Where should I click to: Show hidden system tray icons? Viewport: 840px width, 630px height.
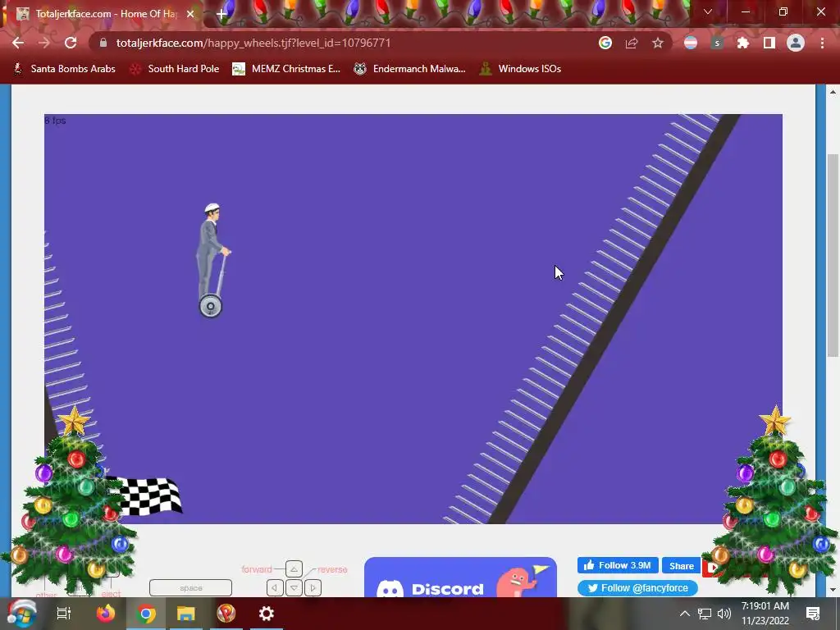tap(685, 614)
